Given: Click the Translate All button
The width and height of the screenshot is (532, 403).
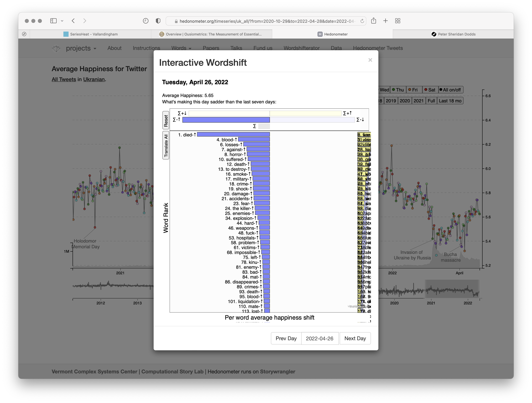Looking at the screenshot, I should click(x=166, y=145).
